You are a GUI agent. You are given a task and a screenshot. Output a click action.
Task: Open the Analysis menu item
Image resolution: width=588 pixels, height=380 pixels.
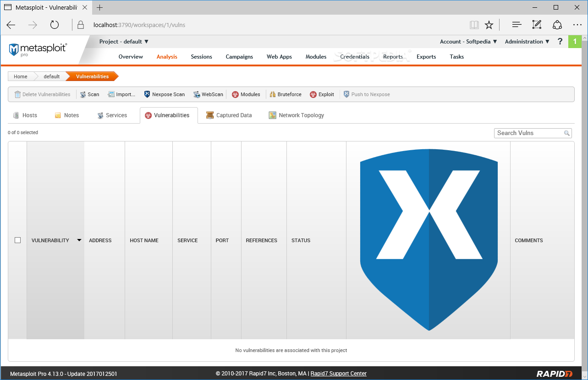167,57
